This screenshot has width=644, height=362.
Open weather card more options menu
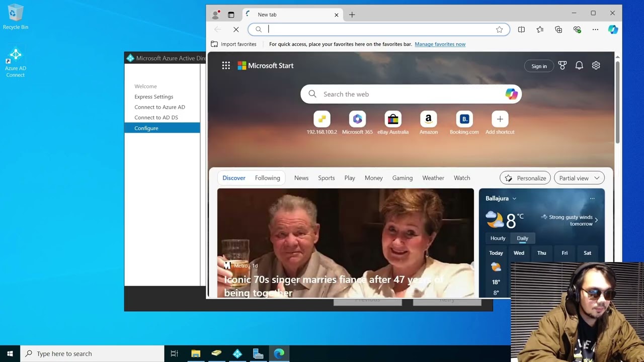[592, 199]
